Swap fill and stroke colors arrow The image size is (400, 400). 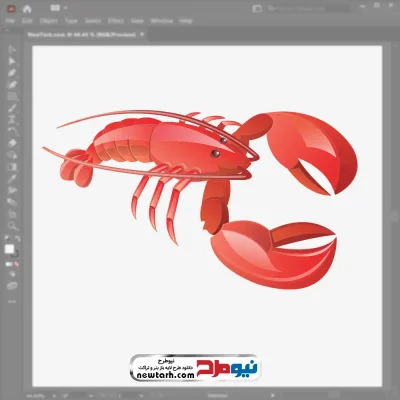tap(18, 239)
